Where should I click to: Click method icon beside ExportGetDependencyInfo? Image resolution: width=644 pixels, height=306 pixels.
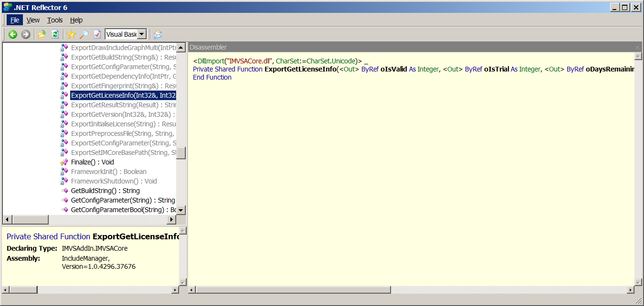click(x=64, y=76)
